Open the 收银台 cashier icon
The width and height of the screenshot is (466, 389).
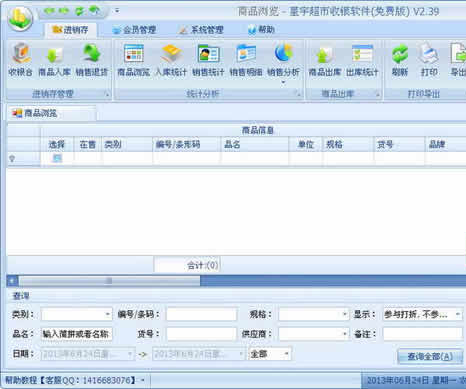tap(21, 60)
